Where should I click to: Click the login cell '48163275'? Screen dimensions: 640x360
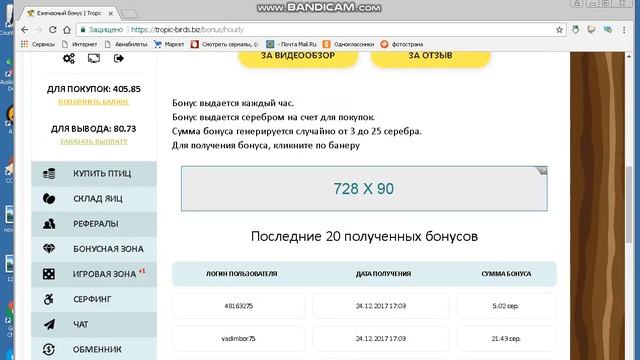pos(238,306)
